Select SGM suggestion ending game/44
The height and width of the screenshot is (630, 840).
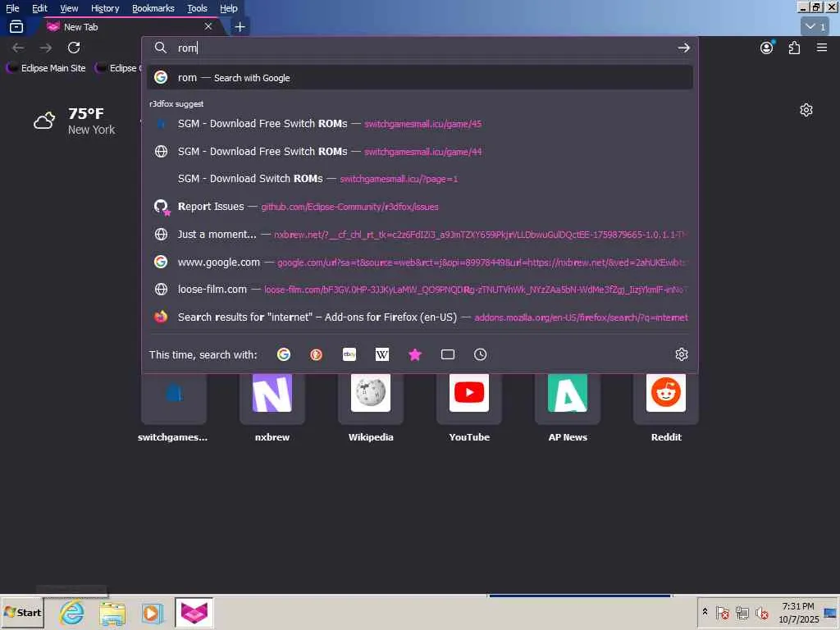coord(420,152)
